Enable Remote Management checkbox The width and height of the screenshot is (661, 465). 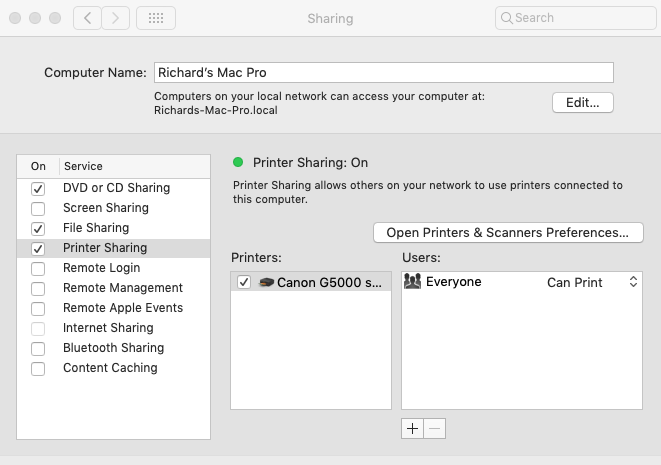point(38,288)
